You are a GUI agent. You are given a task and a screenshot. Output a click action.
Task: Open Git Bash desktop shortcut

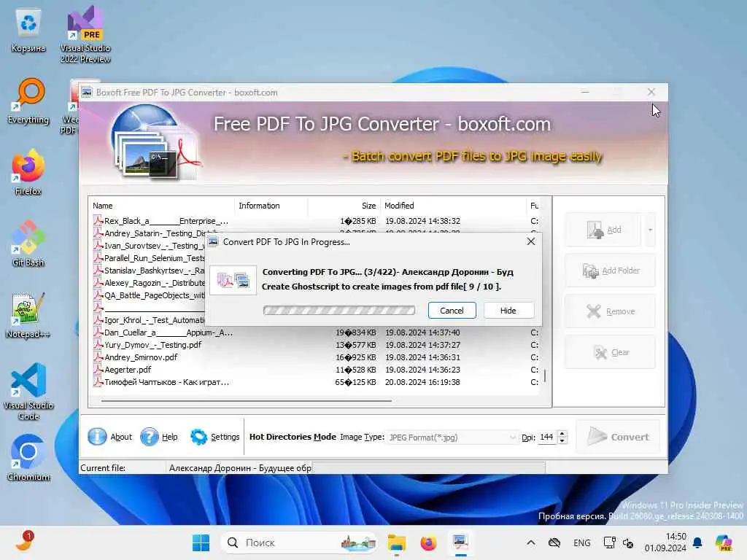click(x=28, y=244)
